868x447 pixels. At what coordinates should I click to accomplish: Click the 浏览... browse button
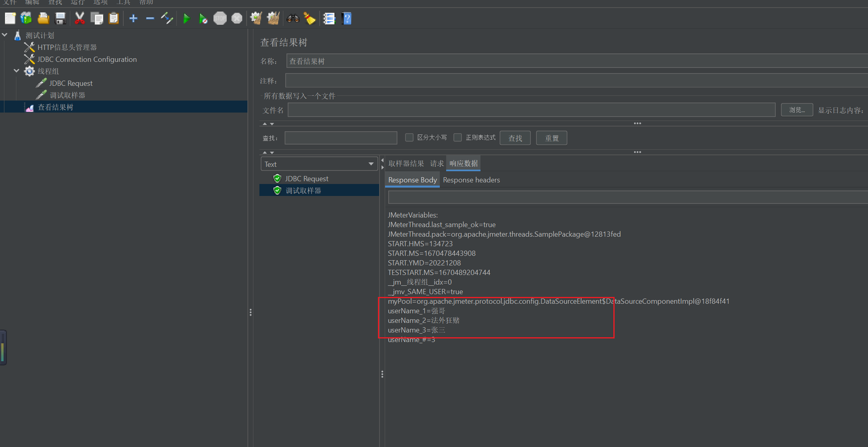pos(797,110)
